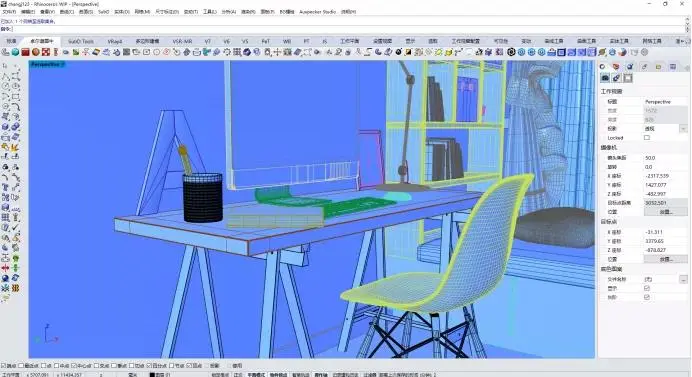This screenshot has width=692, height=377.
Task: Switch to the V7 toolbar tab
Action: [207, 41]
